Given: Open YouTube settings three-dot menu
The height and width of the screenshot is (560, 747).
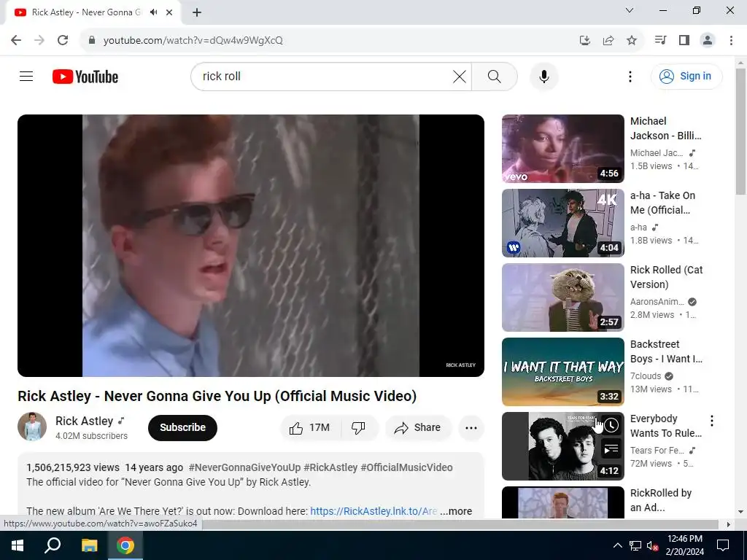Looking at the screenshot, I should 630,76.
